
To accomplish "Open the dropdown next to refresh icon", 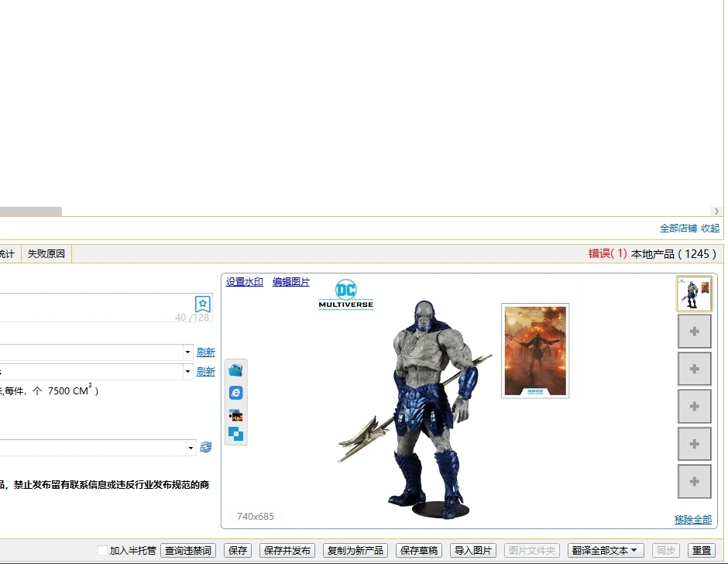I will pos(191,448).
